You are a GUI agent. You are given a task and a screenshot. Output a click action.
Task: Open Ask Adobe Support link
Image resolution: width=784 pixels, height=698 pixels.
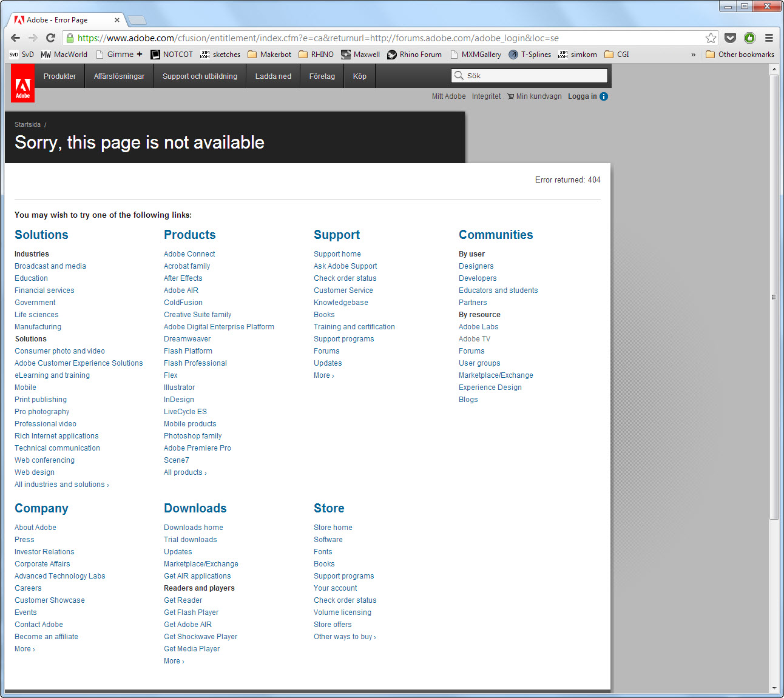[x=345, y=266]
